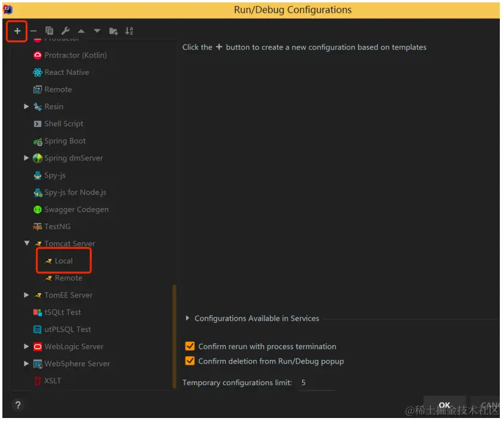Select the Shell Script icon
The width and height of the screenshot is (504, 421).
point(38,124)
